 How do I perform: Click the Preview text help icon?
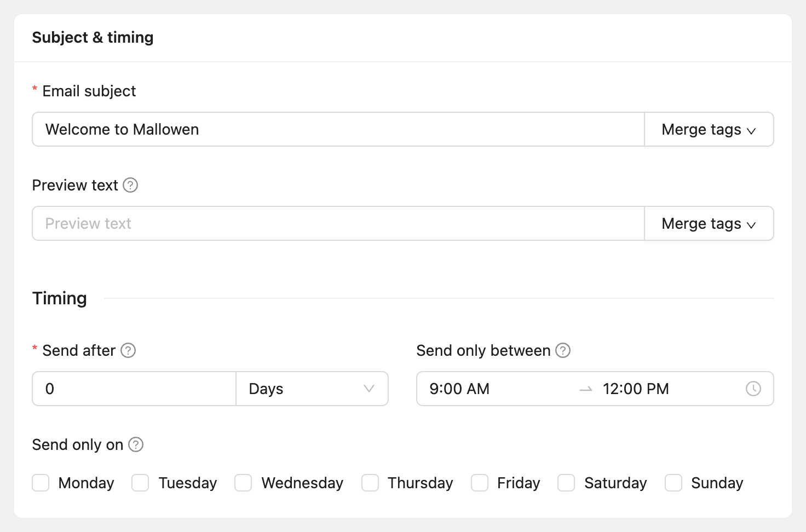130,185
